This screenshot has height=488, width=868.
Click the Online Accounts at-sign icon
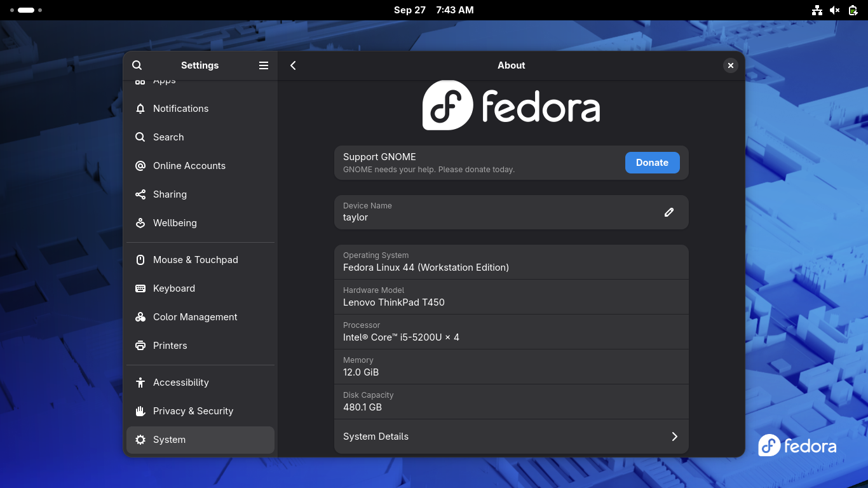click(x=140, y=166)
